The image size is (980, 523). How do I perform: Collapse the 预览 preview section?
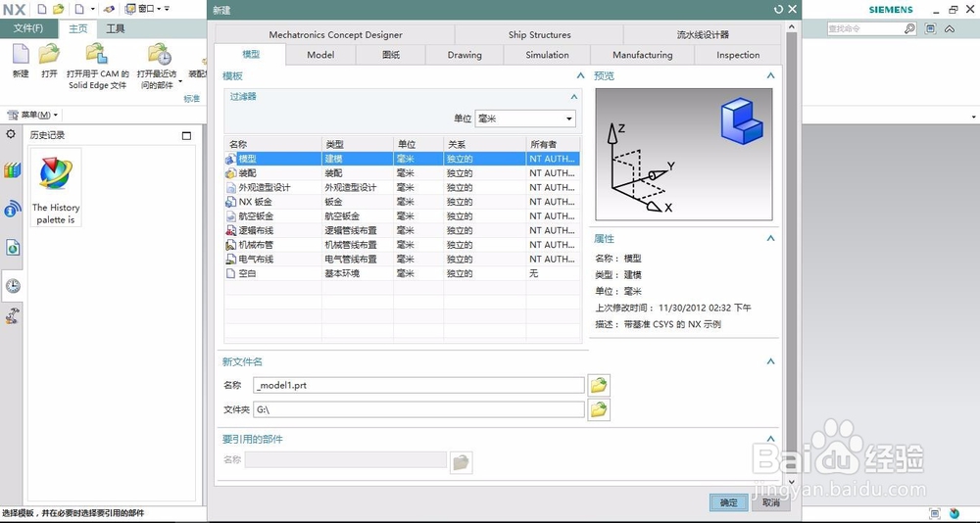point(770,75)
